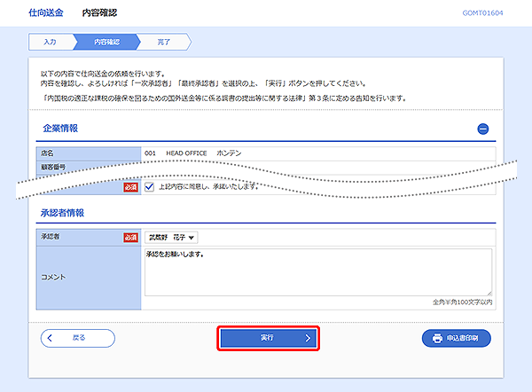Viewport: 532px width, 392px height.
Task: Click the 企業情報 section heading
Action: pyautogui.click(x=60, y=129)
